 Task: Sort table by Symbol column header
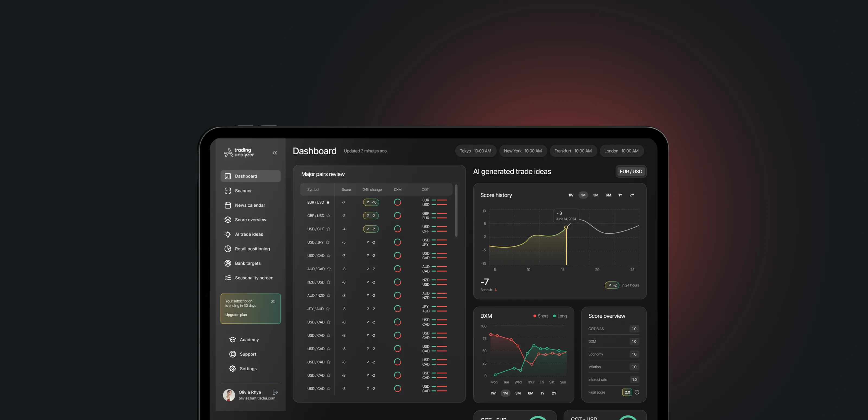313,190
